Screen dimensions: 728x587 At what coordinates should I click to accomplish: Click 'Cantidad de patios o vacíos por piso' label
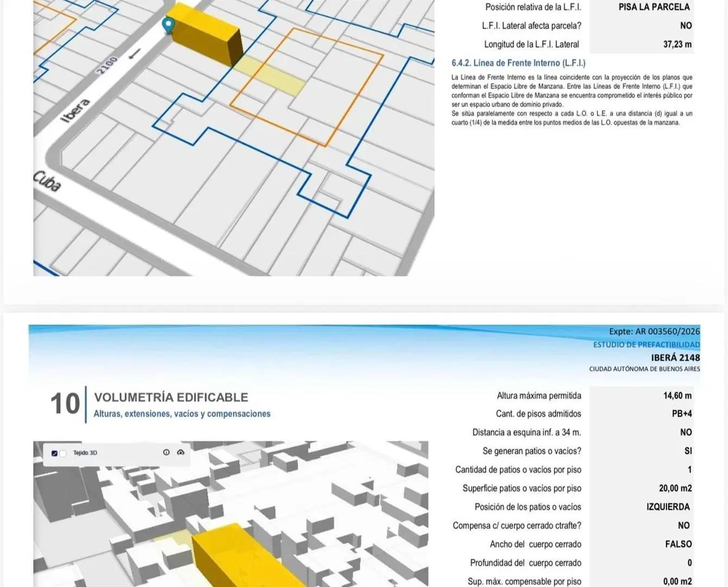[x=518, y=470]
